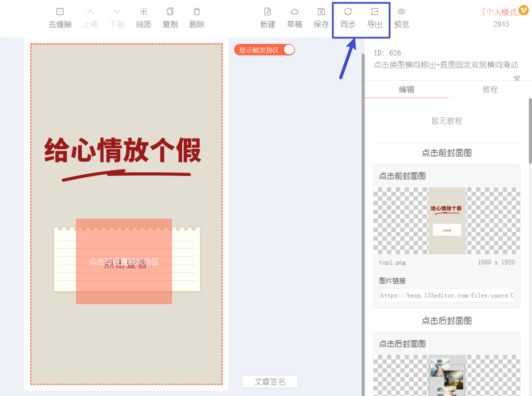Click the 点击前封面图 thumbnail image
Screen dimensions: 532x396
[x=447, y=221]
